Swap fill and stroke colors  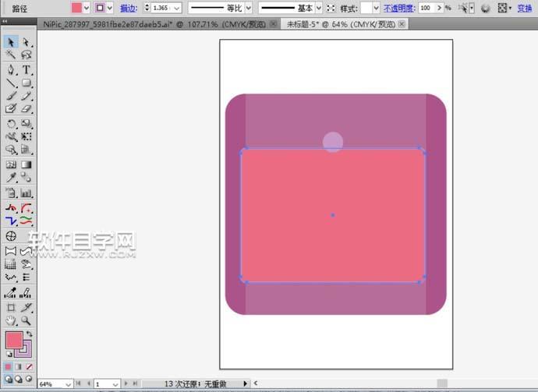coord(29,334)
